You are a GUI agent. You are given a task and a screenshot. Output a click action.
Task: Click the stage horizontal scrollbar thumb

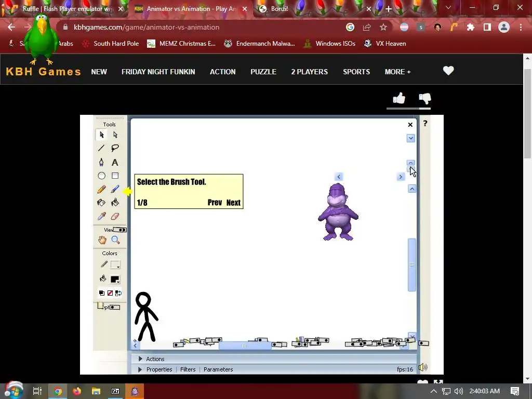click(x=245, y=345)
